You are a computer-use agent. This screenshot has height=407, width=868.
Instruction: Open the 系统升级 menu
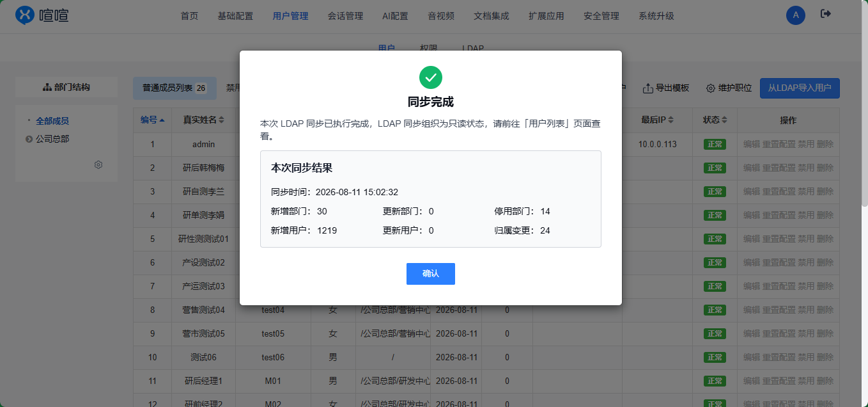[x=656, y=17]
